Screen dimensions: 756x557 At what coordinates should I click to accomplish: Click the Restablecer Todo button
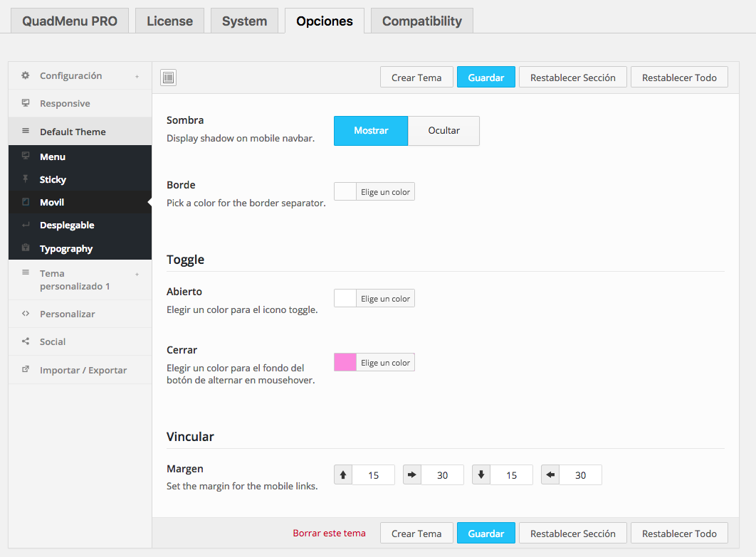[x=678, y=77]
